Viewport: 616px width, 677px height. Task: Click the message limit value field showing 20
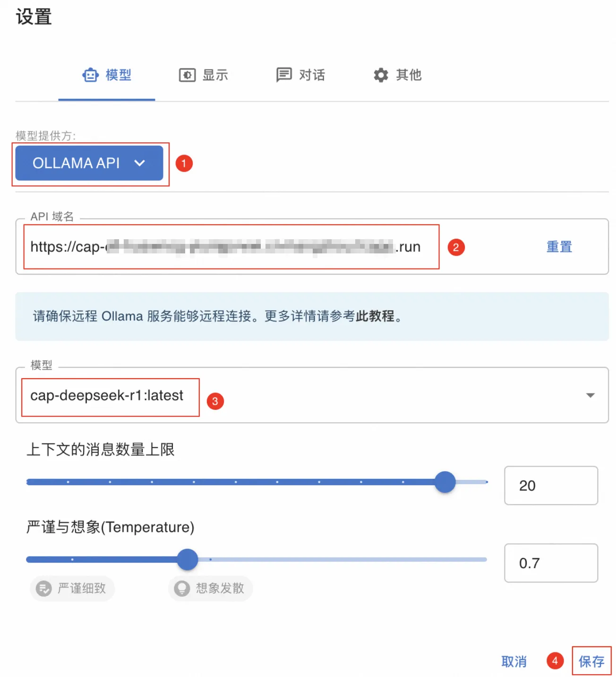[551, 486]
